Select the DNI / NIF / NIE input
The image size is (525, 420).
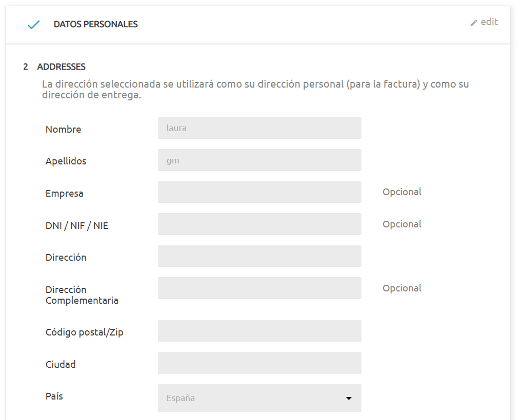coord(259,224)
